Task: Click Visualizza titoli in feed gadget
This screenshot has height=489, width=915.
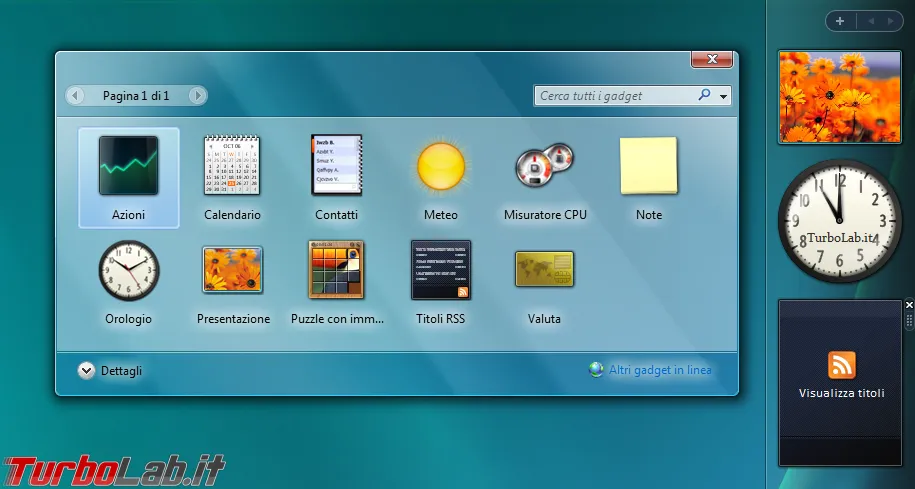Action: point(841,393)
